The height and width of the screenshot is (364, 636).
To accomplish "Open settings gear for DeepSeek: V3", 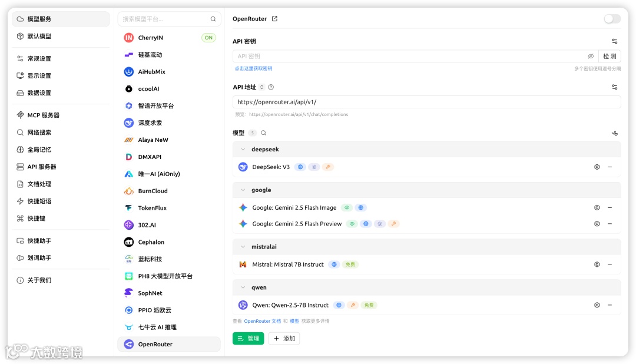I will pos(597,167).
